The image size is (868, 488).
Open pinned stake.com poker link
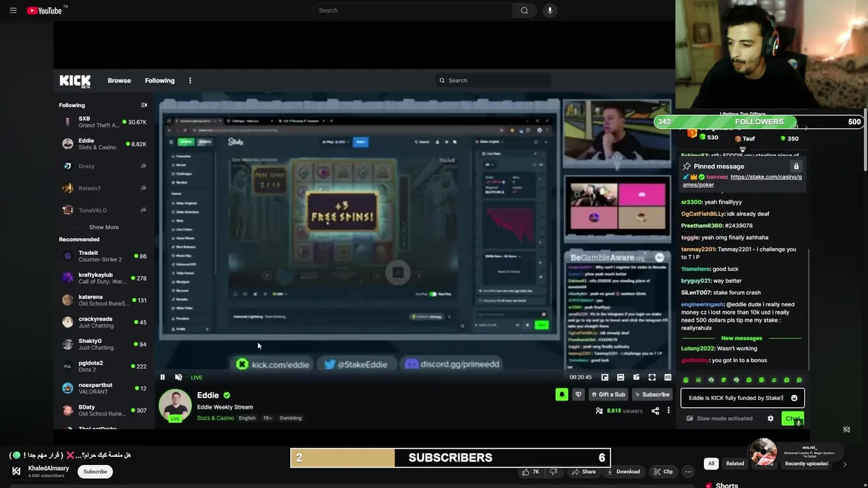point(743,181)
